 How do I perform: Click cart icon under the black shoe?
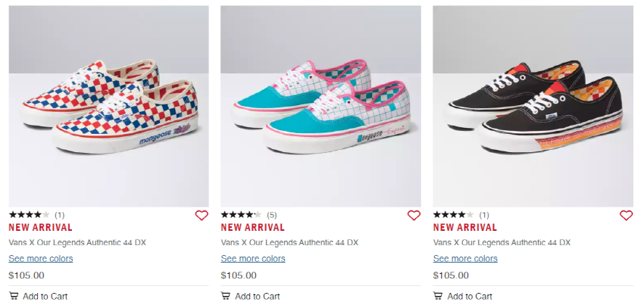tap(438, 296)
